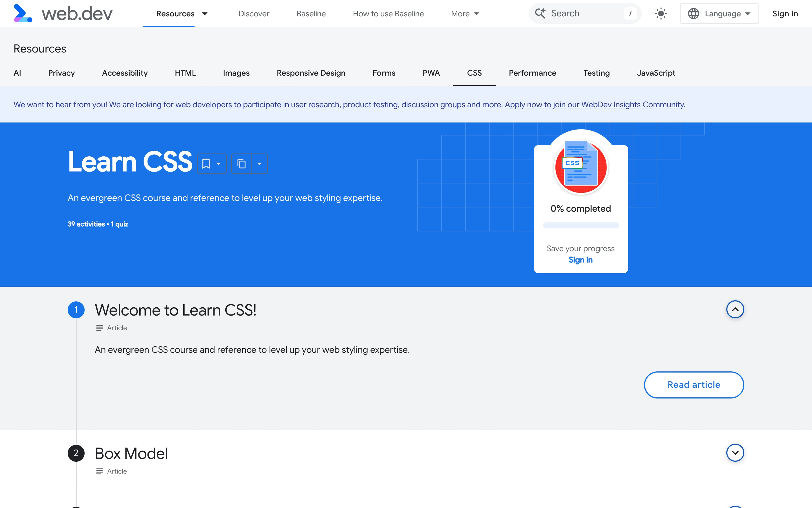
Task: Click the CSS course badge image
Action: [581, 167]
